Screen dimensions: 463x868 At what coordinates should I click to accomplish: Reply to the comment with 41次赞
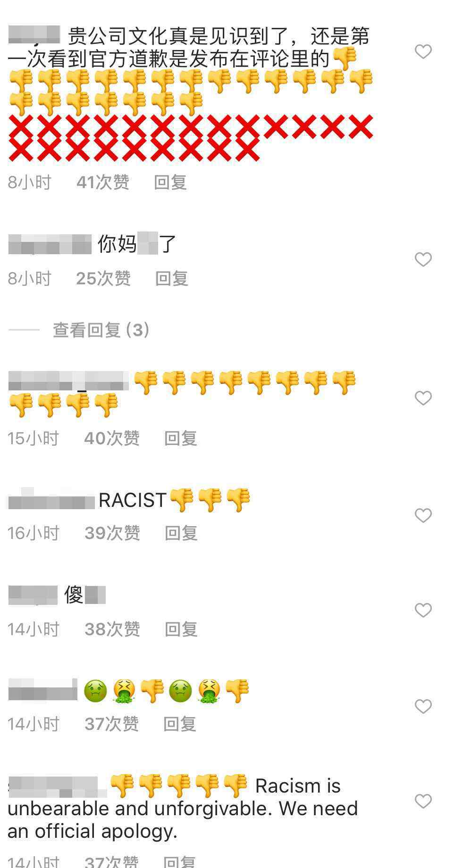(x=170, y=182)
